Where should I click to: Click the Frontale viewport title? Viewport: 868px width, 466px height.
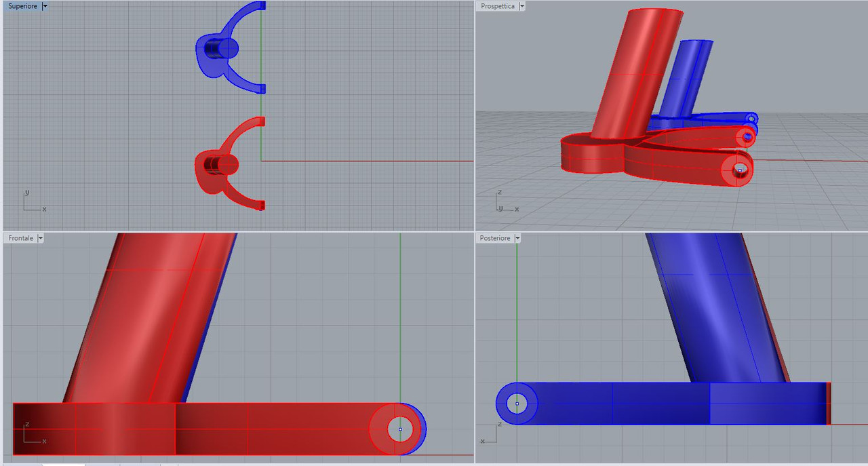coord(21,238)
